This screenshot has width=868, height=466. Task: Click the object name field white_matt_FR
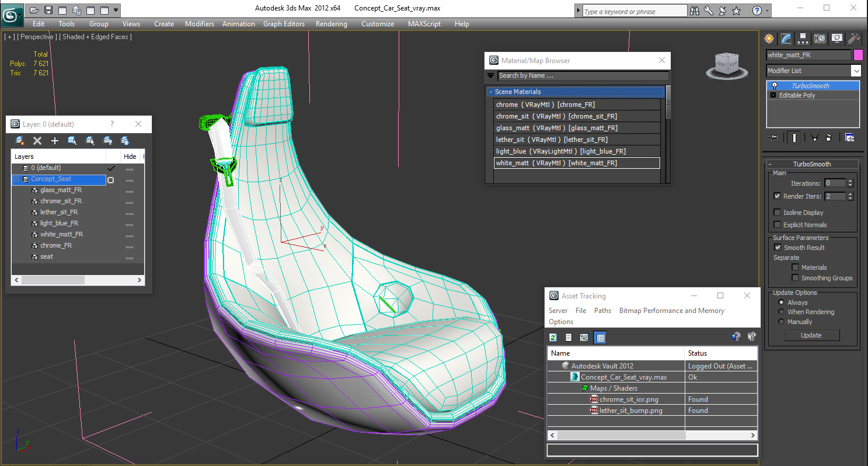(808, 55)
